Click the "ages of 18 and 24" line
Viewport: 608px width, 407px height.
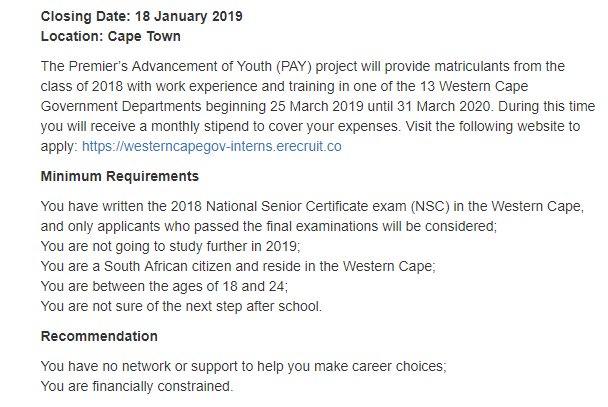[x=164, y=286]
